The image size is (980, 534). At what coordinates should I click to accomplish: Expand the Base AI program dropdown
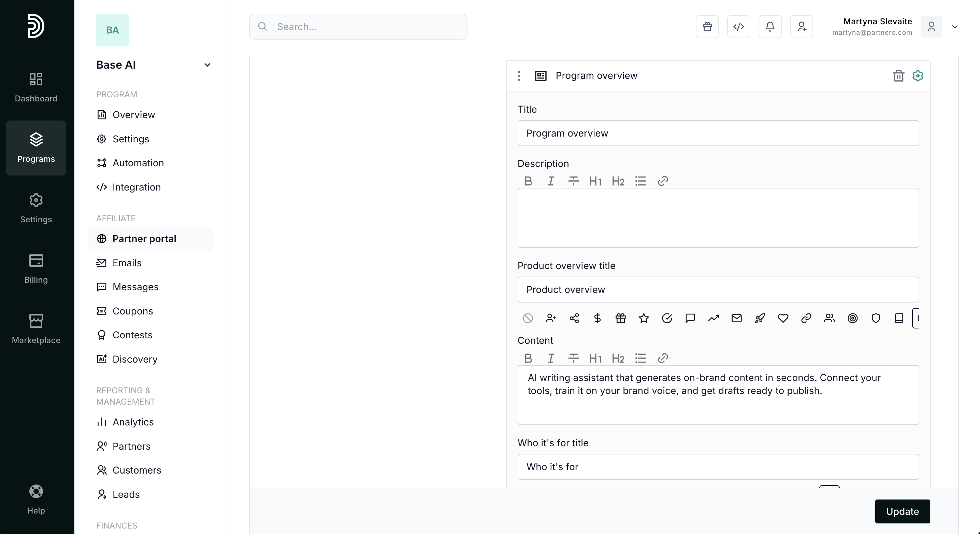tap(207, 65)
